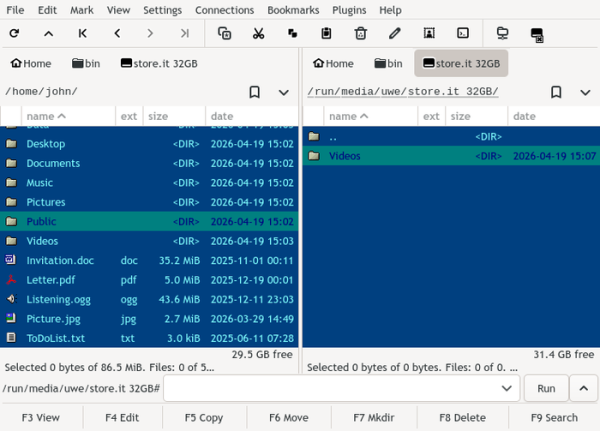Click the F7 Mkdir button
This screenshot has width=600, height=431.
374,418
